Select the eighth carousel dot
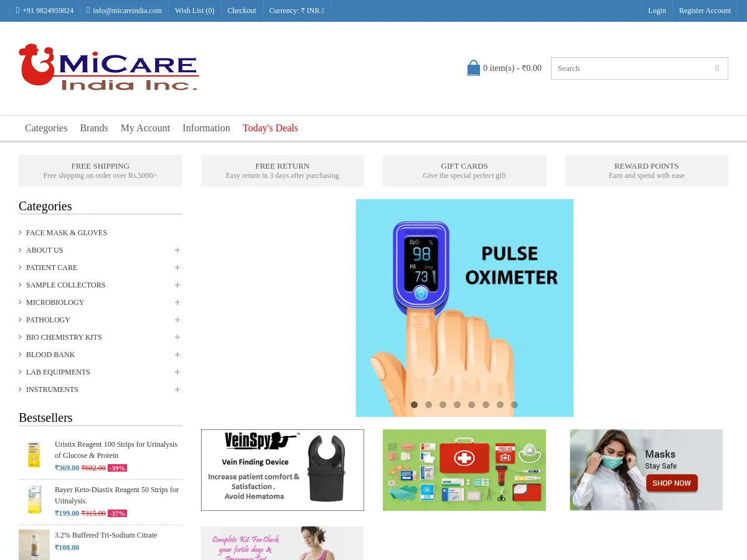This screenshot has width=747, height=560. tap(515, 404)
